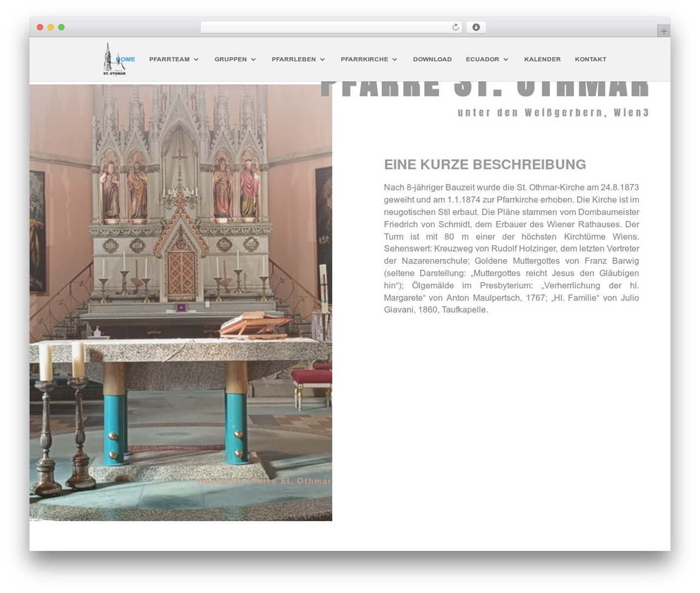
Task: Open the Download page link
Action: pyautogui.click(x=432, y=59)
